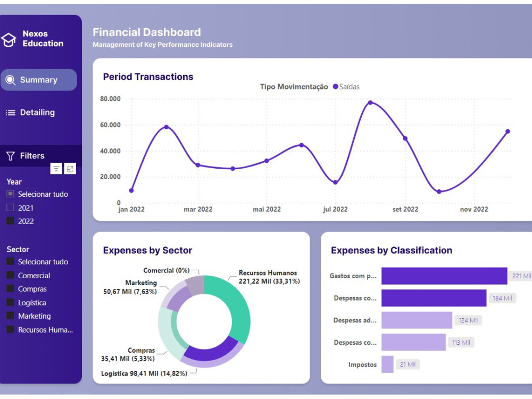Screen dimensions: 532x399
Task: Toggle the Recursos Huma... sector checkbox
Action: click(x=10, y=330)
